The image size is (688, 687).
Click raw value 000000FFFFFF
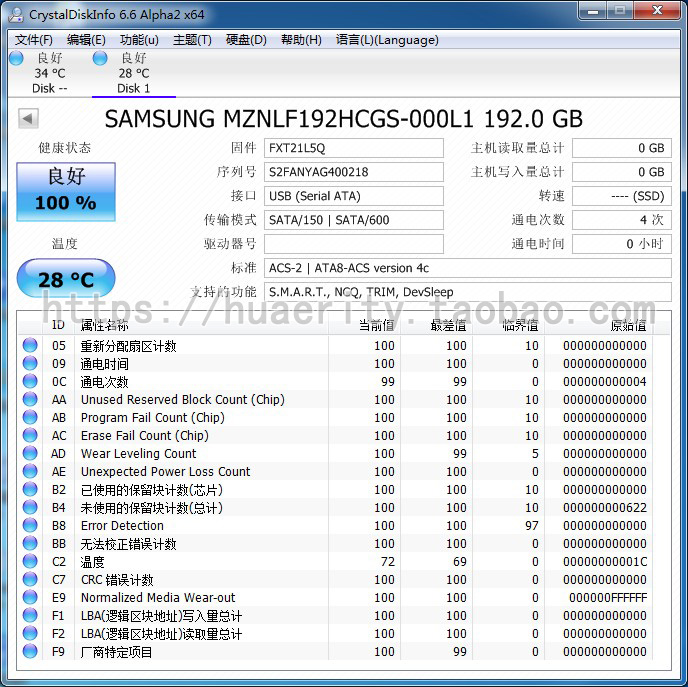[608, 597]
